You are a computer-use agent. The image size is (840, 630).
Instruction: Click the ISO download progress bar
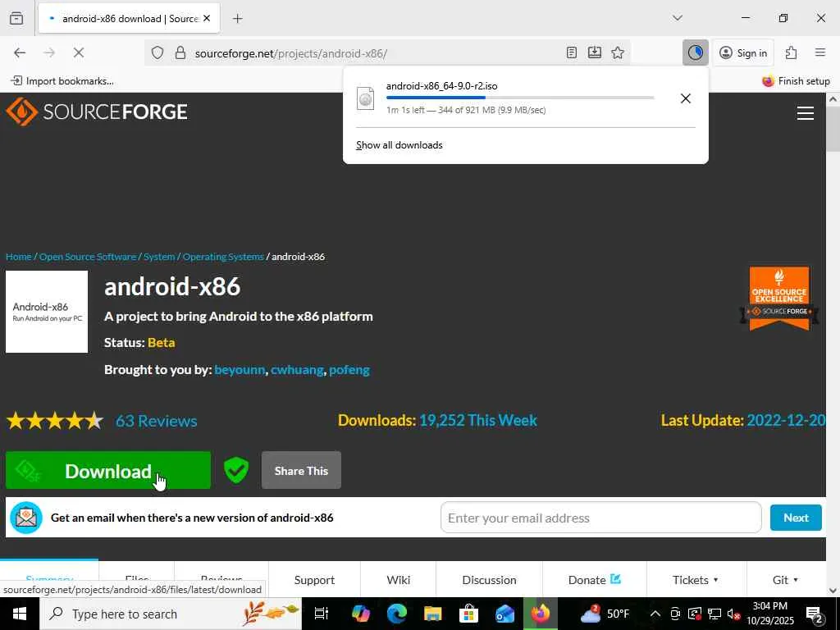pos(519,98)
